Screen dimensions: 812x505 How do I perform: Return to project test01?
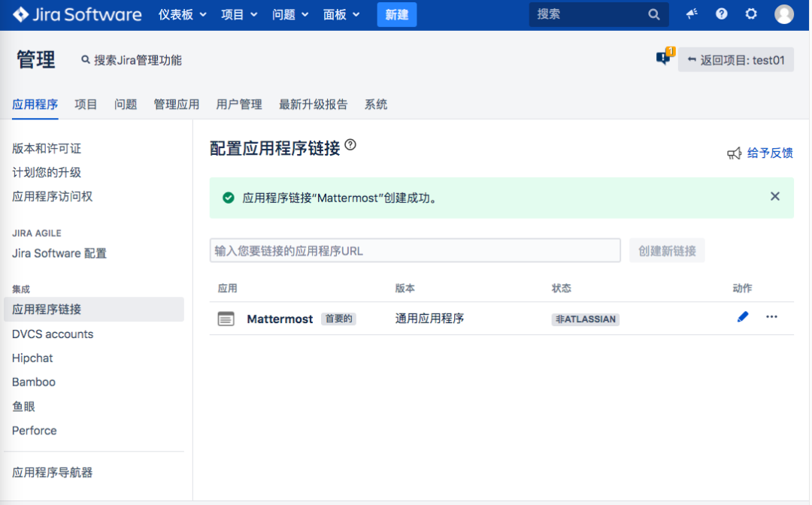735,59
